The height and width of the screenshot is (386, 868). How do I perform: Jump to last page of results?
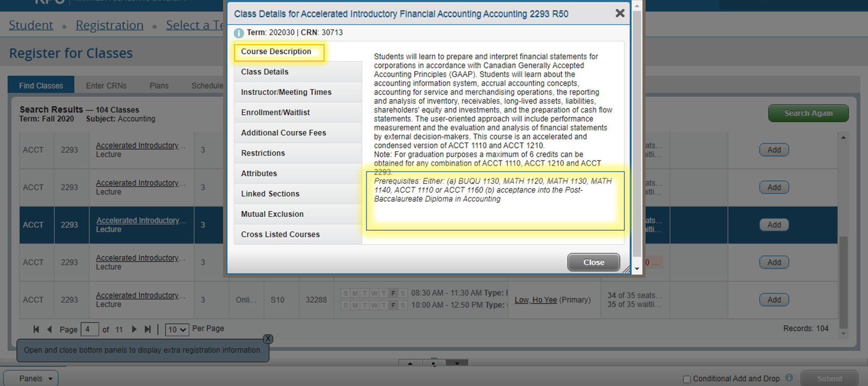pos(148,329)
